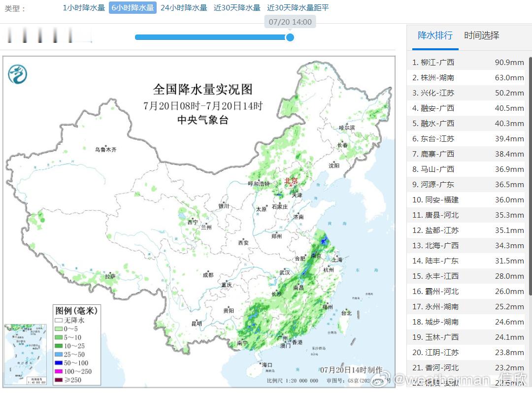
Task: Click the 0~5 legend color swatch
Action: [x=58, y=329]
